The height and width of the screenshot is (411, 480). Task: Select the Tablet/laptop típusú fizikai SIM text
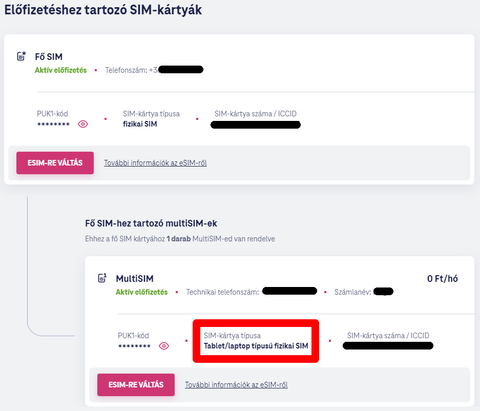click(x=256, y=346)
